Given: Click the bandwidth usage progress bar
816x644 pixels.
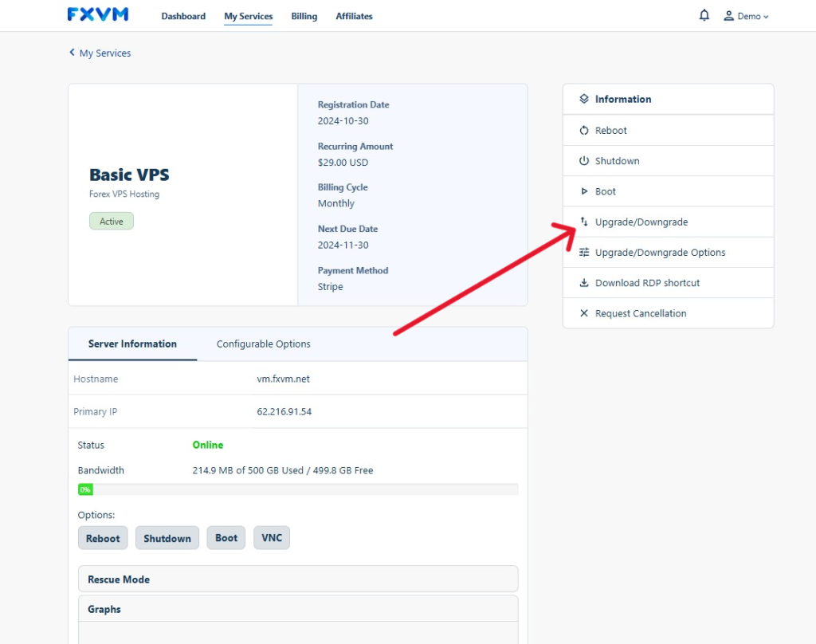Looking at the screenshot, I should (x=298, y=489).
